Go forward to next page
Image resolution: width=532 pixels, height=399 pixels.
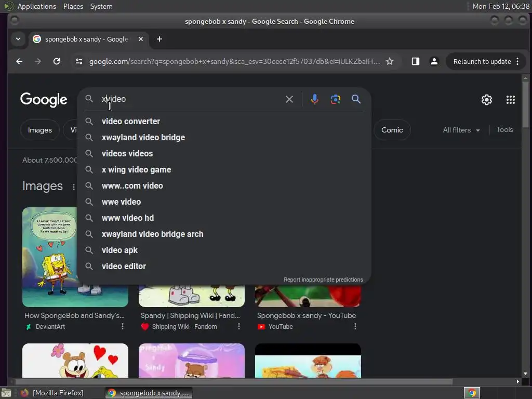coord(38,61)
